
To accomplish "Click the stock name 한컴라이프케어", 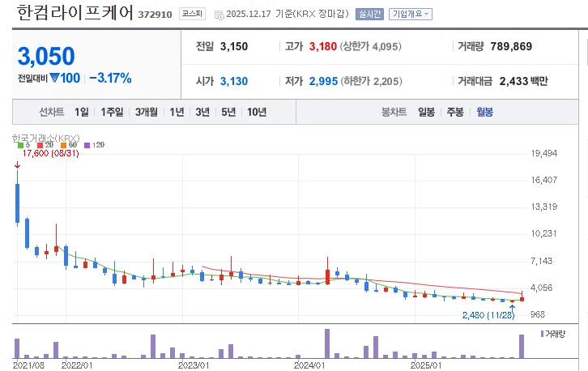I will (x=75, y=13).
